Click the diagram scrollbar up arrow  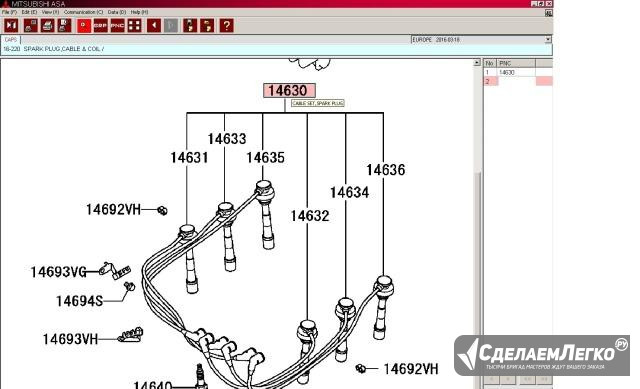click(477, 63)
